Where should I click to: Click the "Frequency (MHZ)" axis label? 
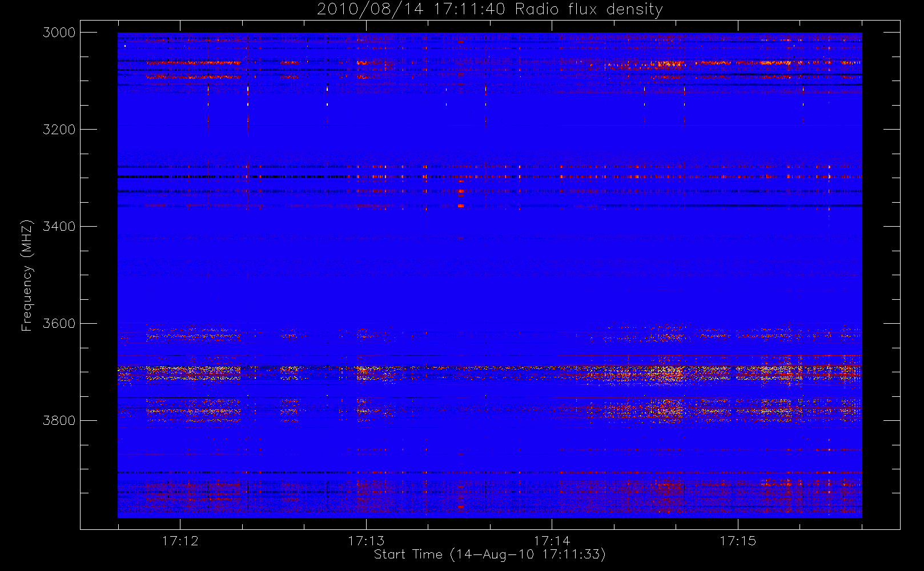tap(26, 275)
